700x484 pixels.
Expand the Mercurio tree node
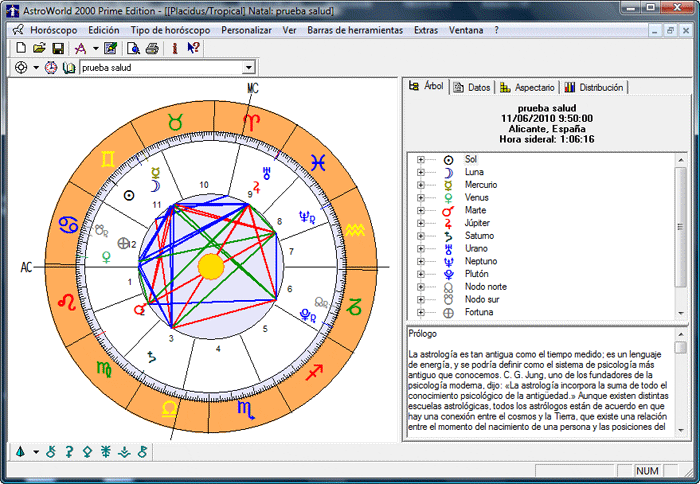coord(421,185)
